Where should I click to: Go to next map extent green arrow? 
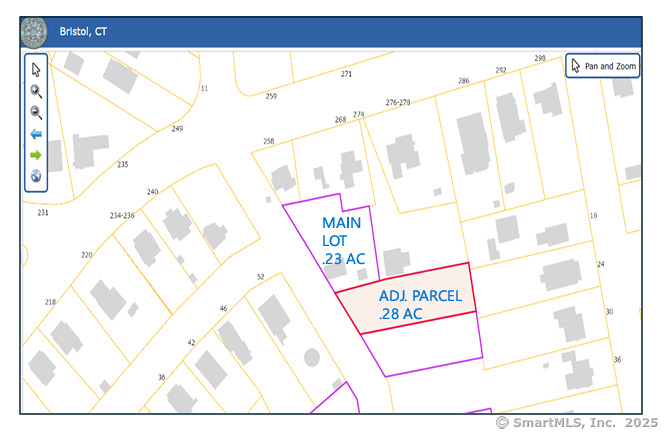pos(36,155)
